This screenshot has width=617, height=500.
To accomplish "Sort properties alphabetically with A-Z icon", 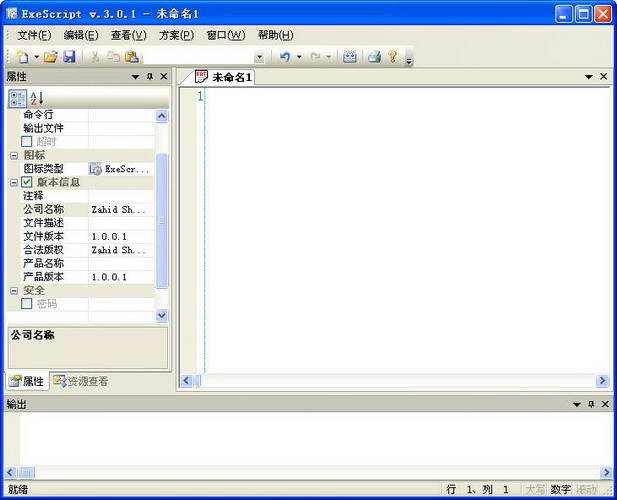I will pos(37,99).
